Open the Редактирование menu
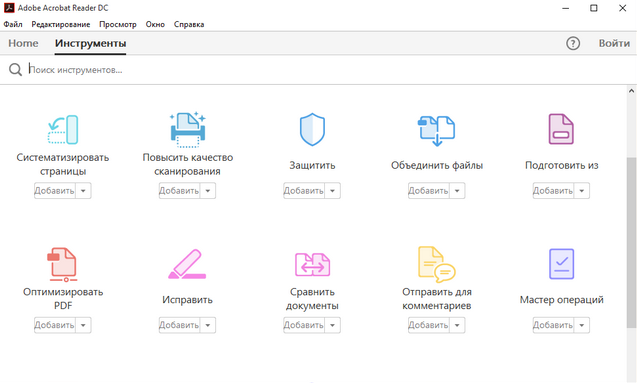 [61, 24]
